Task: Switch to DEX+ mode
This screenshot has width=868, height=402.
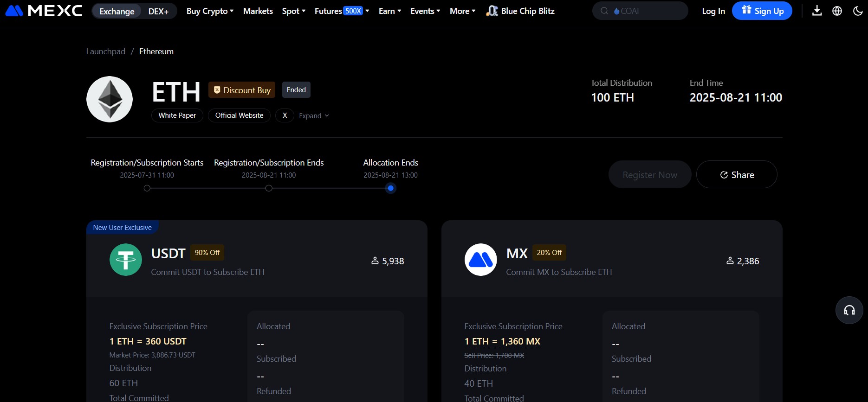Action: [158, 11]
